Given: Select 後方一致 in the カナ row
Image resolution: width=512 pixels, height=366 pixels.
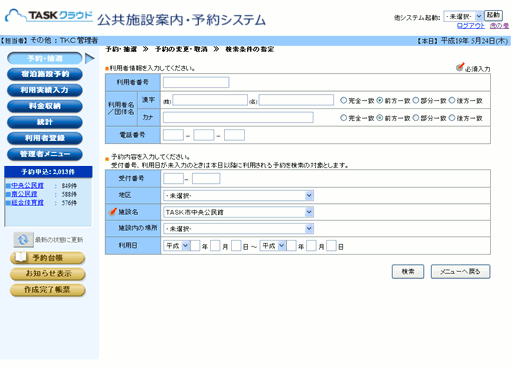Looking at the screenshot, I should pos(452,118).
